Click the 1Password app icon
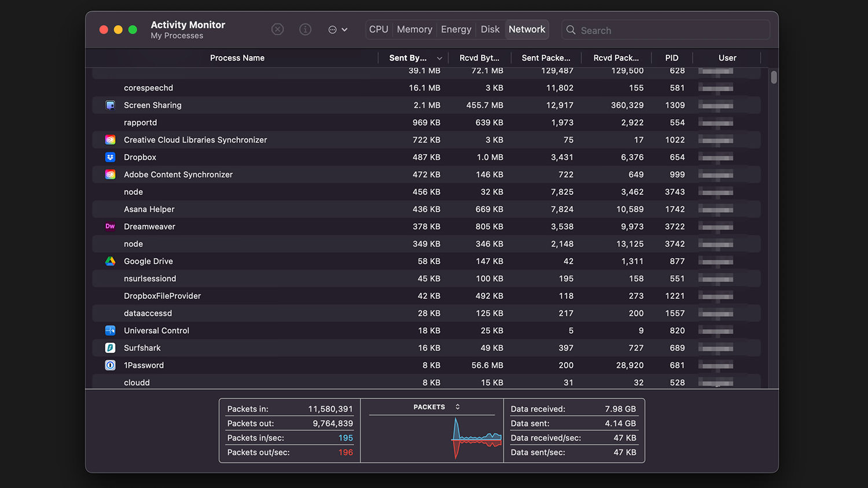The width and height of the screenshot is (868, 488). tap(110, 365)
